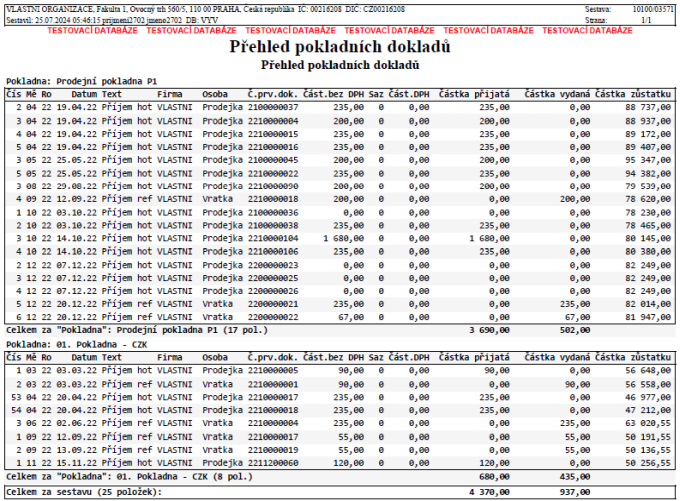Click balance value 50 256,55
Image resolution: width=680 pixels, height=501 pixels.
click(x=648, y=463)
